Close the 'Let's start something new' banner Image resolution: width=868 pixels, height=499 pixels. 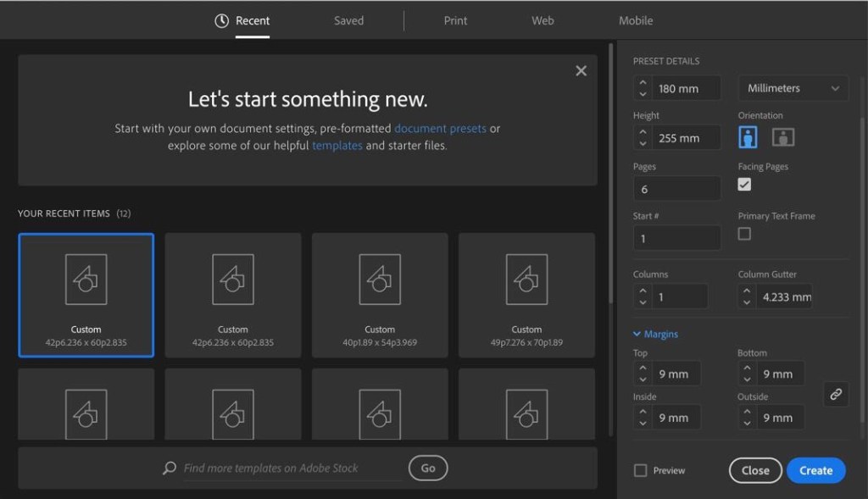(x=581, y=71)
